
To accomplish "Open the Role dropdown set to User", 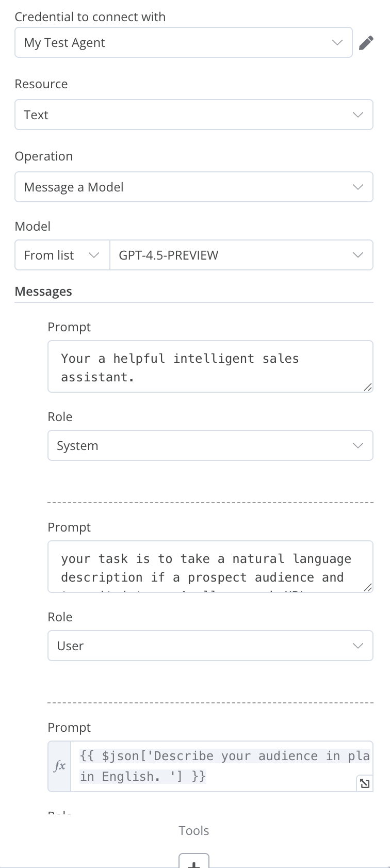I will tap(210, 646).
